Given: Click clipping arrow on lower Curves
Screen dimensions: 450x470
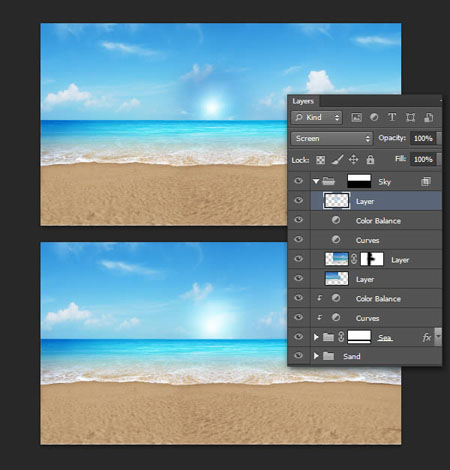Looking at the screenshot, I should point(319,317).
